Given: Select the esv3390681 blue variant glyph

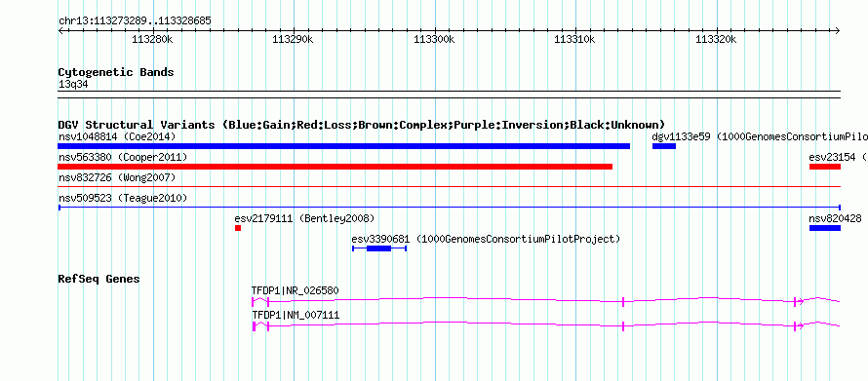Looking at the screenshot, I should (379, 248).
